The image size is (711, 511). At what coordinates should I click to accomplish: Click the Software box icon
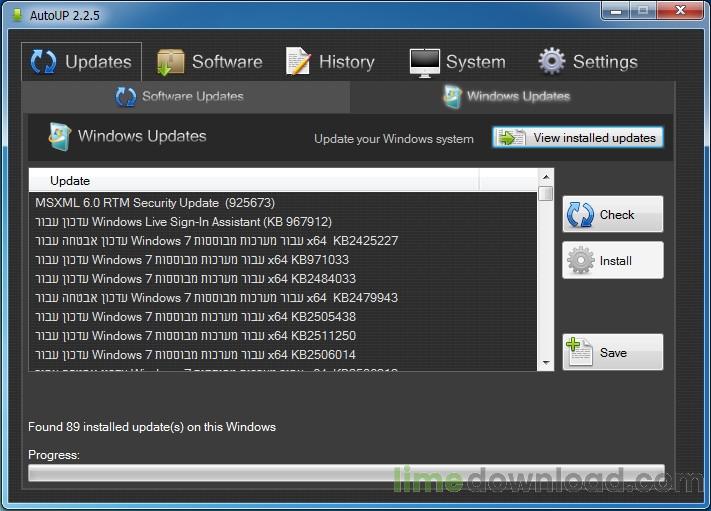(170, 62)
